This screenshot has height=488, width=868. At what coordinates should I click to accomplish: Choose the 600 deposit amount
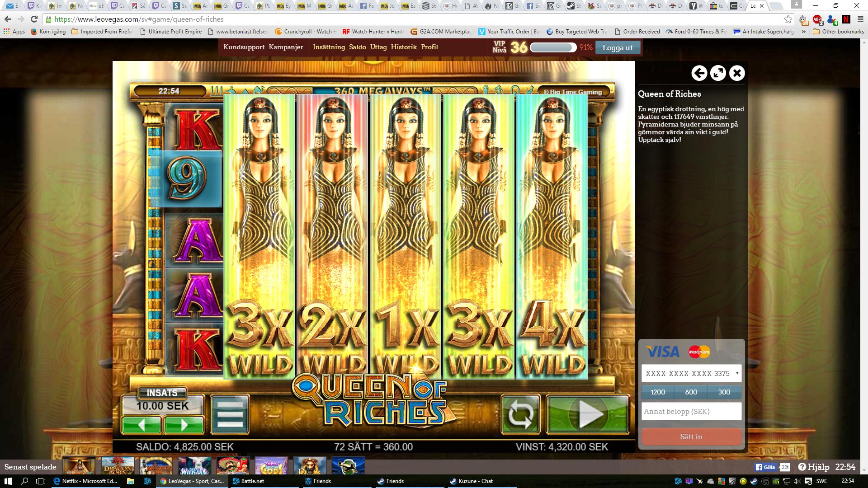[x=691, y=392]
